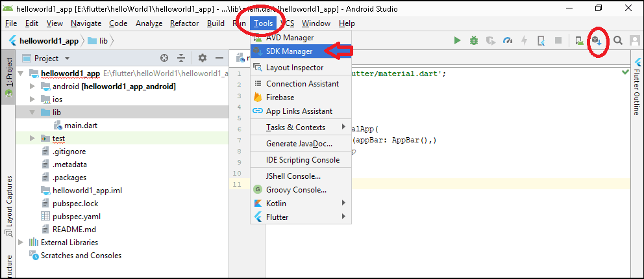Viewport: 644px width, 279px height.
Task: Click the Search Everywhere magnifier icon
Action: (x=618, y=40)
